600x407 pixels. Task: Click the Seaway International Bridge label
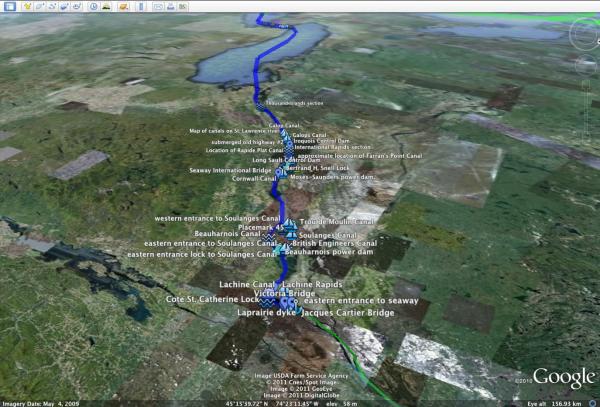230,171
